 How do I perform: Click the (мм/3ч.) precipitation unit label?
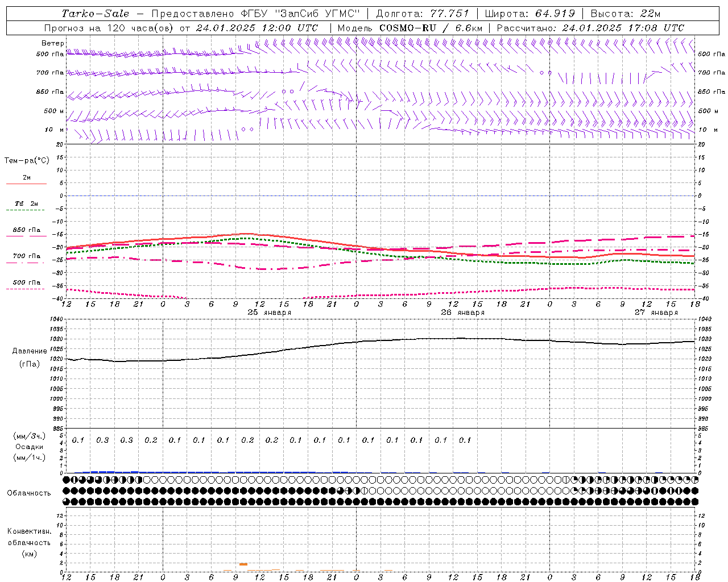[x=30, y=436]
